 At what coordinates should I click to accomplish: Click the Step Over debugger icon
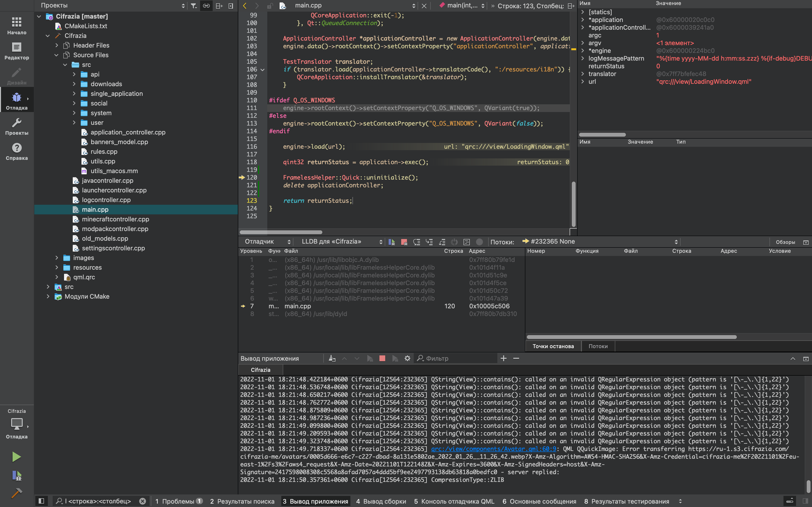click(417, 242)
